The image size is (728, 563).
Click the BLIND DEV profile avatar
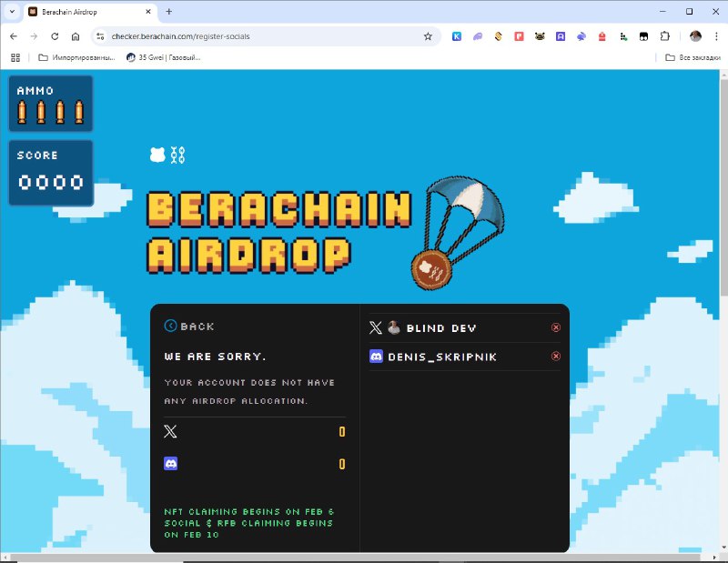[394, 327]
